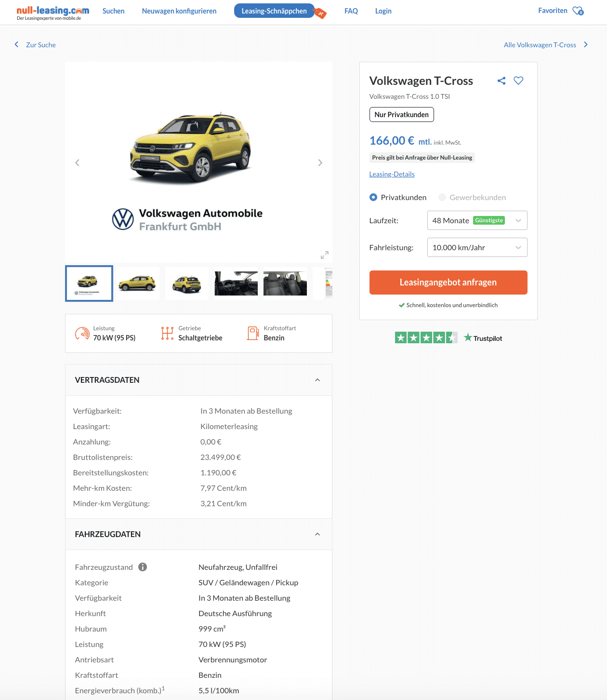
Task: Collapse the VERTRAGSDATEN section
Action: [317, 380]
